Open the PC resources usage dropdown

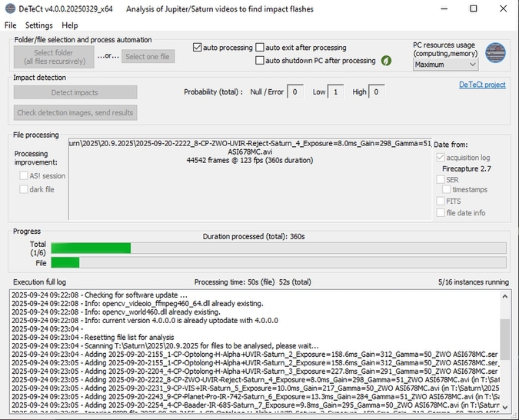coord(445,65)
